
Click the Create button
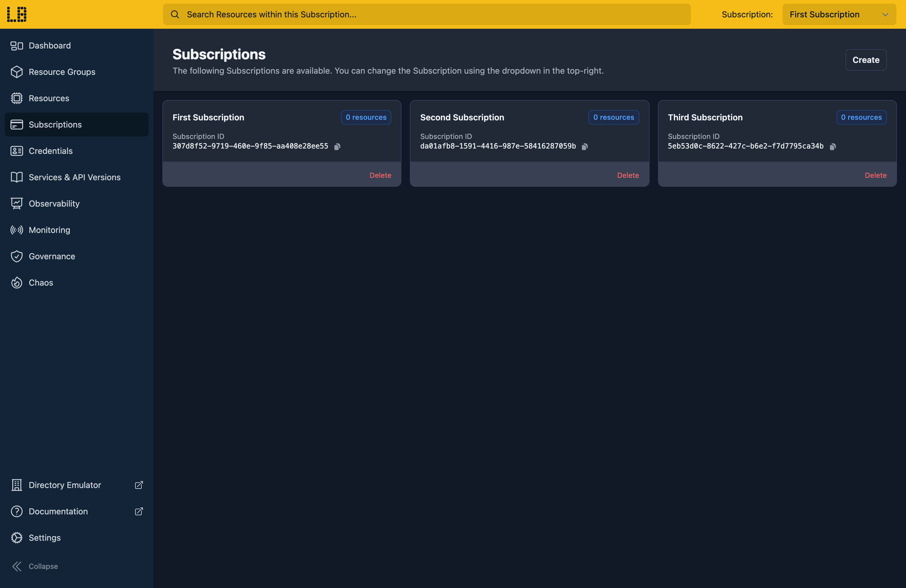(x=866, y=60)
